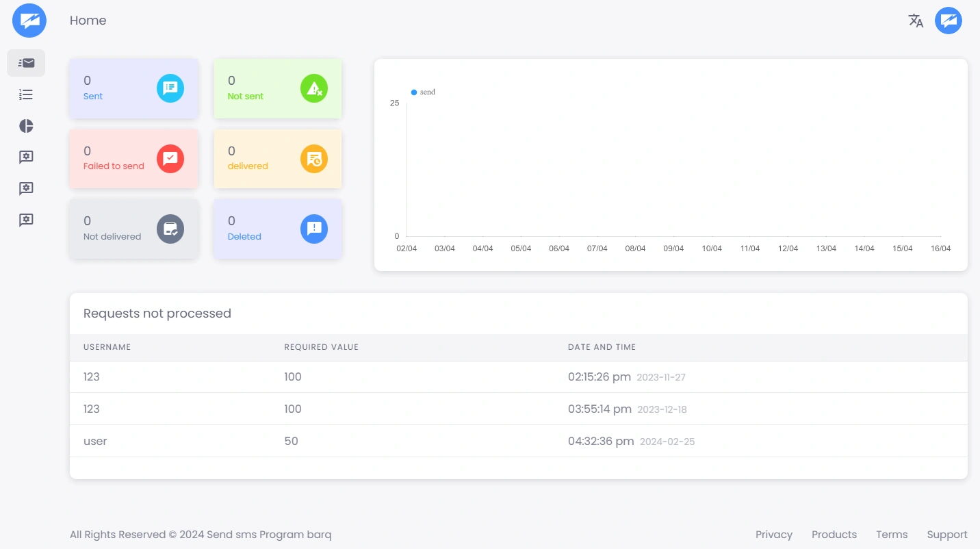Click the 04:32:36 pm date cell

pos(631,442)
